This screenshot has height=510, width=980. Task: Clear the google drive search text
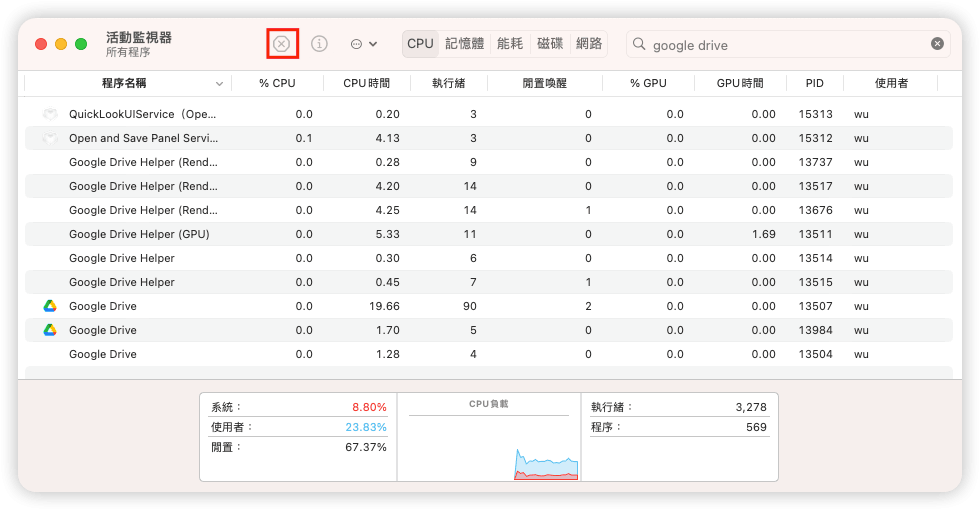938,44
